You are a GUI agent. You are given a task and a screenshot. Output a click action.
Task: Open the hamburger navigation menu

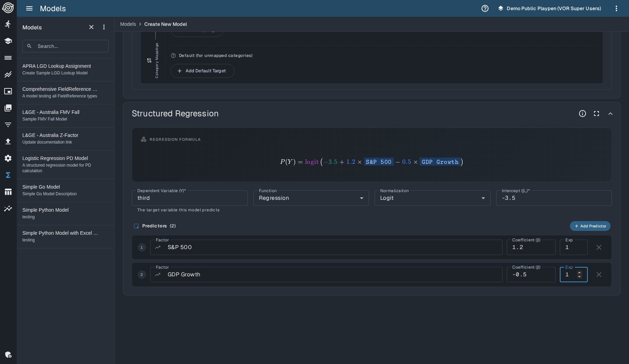point(29,8)
